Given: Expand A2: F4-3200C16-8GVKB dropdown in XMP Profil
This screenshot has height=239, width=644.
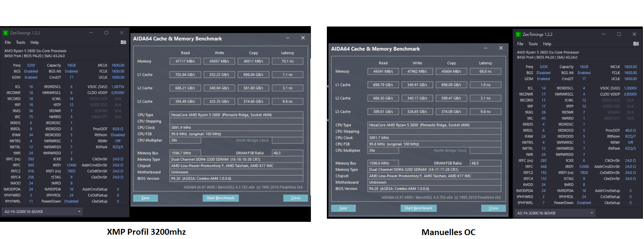Looking at the screenshot, I should 42,211.
